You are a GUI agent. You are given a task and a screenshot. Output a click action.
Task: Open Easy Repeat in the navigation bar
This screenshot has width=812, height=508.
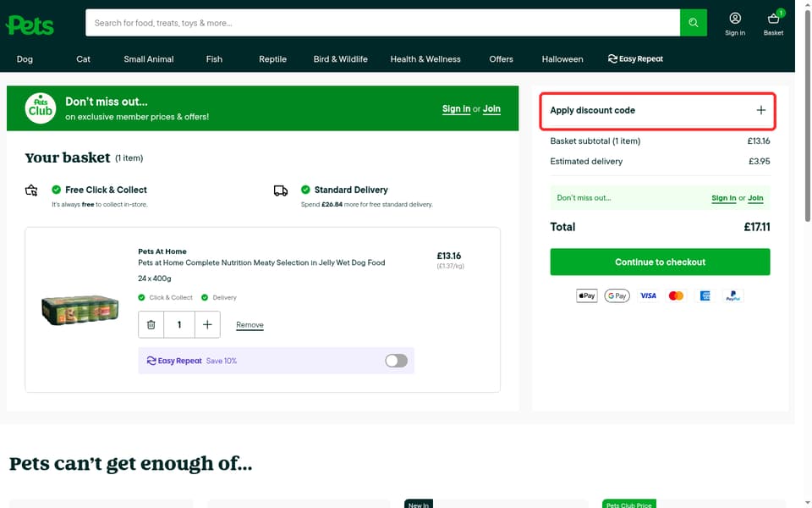(x=635, y=58)
